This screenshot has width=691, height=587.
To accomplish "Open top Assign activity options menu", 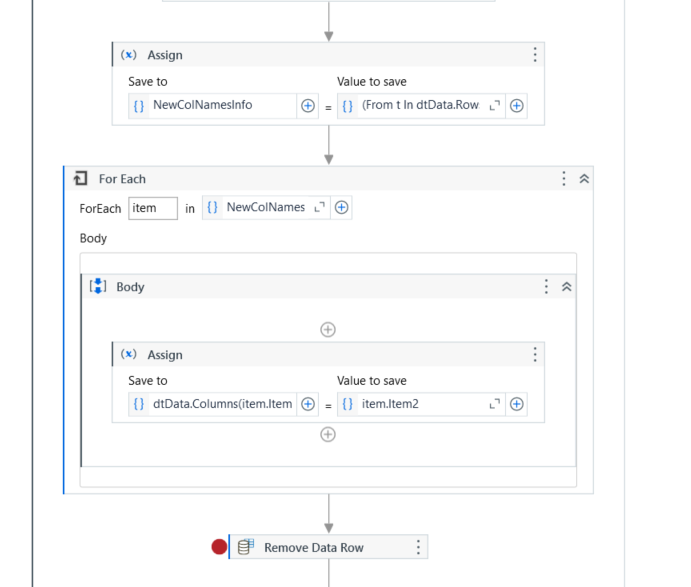I will [x=535, y=55].
